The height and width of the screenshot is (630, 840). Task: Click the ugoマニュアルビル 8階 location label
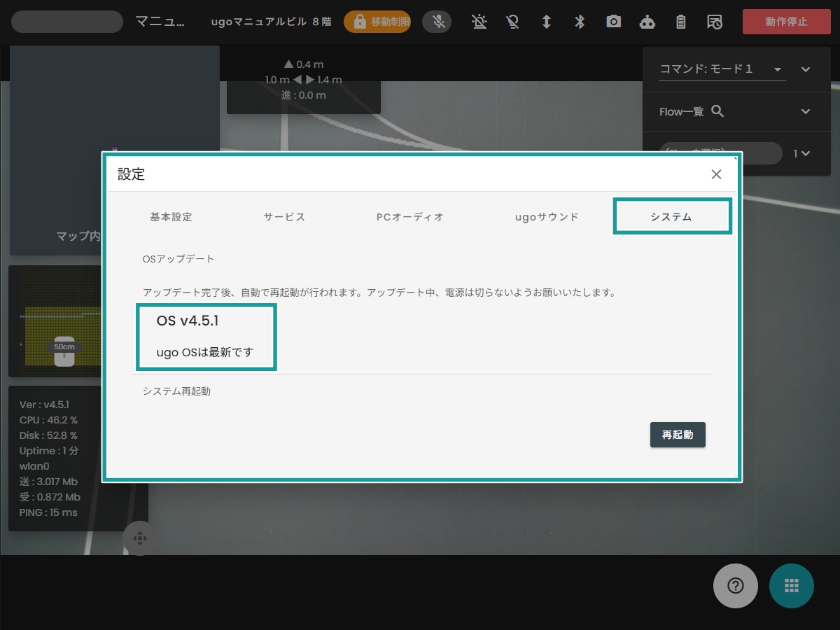pyautogui.click(x=271, y=22)
